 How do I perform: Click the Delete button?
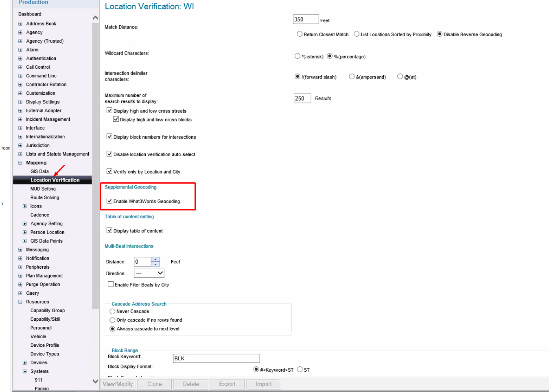191,384
